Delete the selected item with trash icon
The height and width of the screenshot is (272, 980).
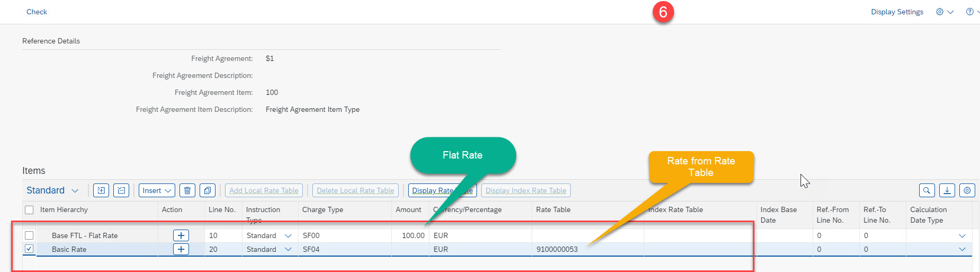pyautogui.click(x=187, y=190)
